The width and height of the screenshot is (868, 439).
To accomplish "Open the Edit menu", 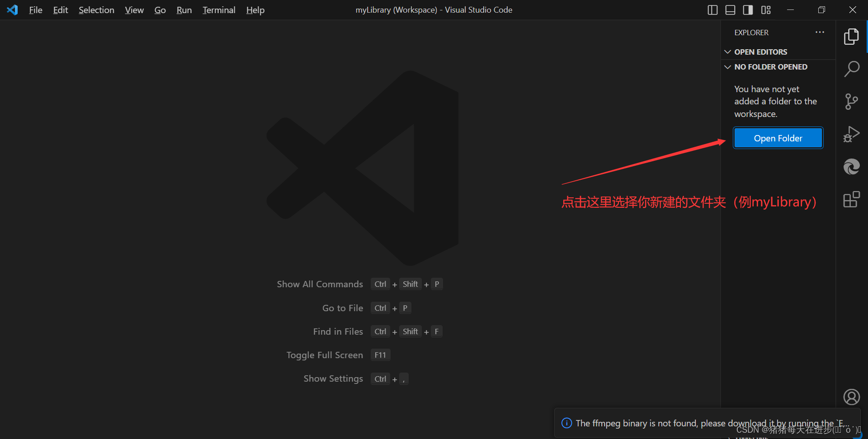I will (61, 10).
